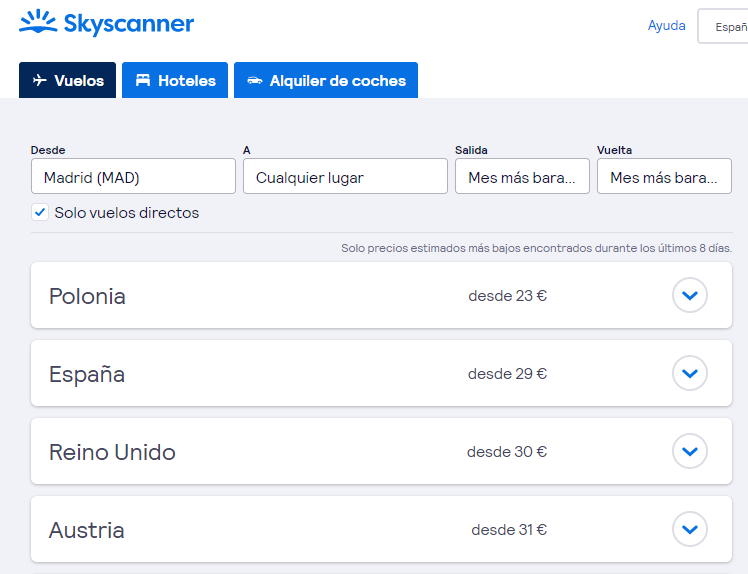Image resolution: width=748 pixels, height=574 pixels.
Task: Select the Austria country name
Action: 86,530
